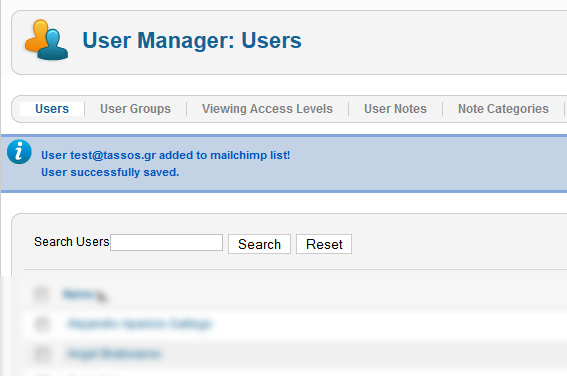Click the 'Search Users' label
This screenshot has height=376, width=567.
tap(72, 242)
